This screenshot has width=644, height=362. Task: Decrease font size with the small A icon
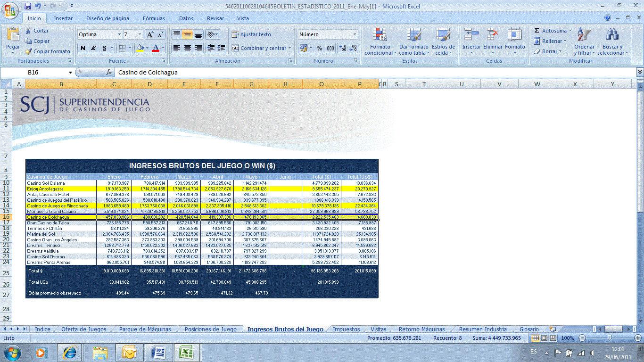tap(161, 34)
